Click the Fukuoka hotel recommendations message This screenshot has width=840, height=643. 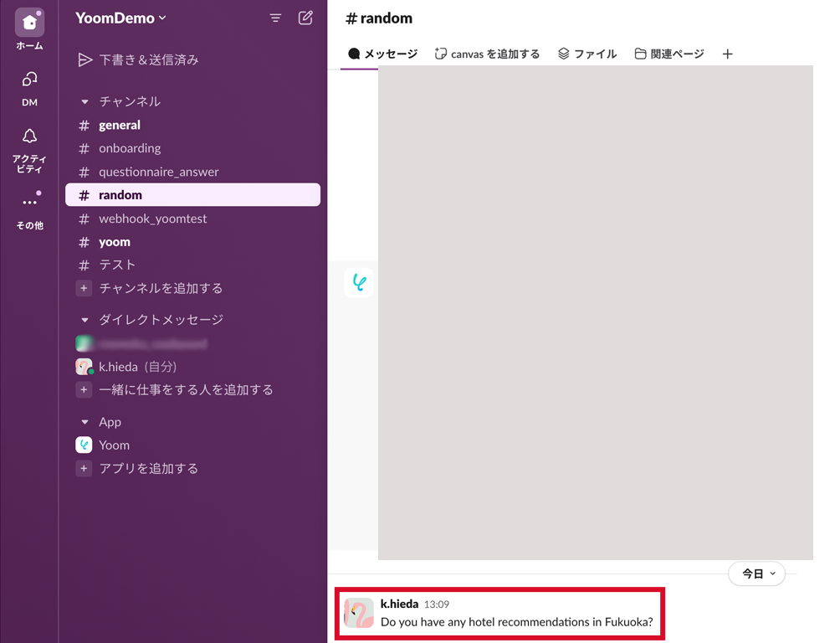point(516,622)
